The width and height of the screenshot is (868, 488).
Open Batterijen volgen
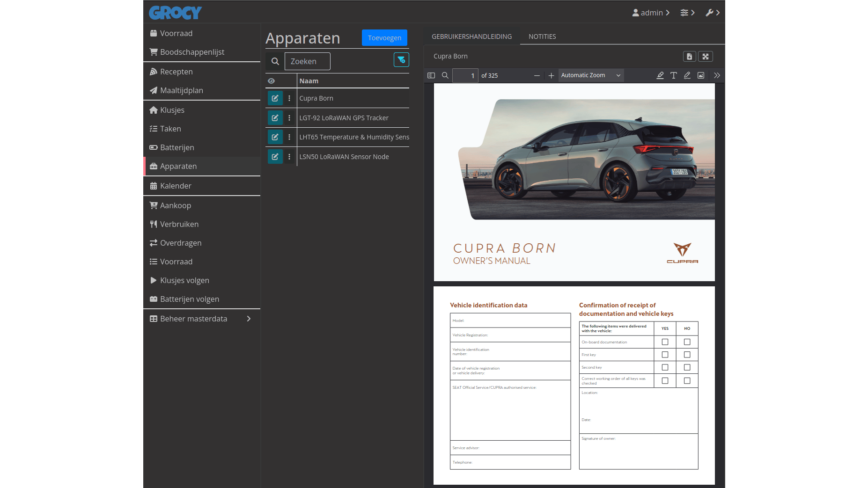tap(202, 299)
